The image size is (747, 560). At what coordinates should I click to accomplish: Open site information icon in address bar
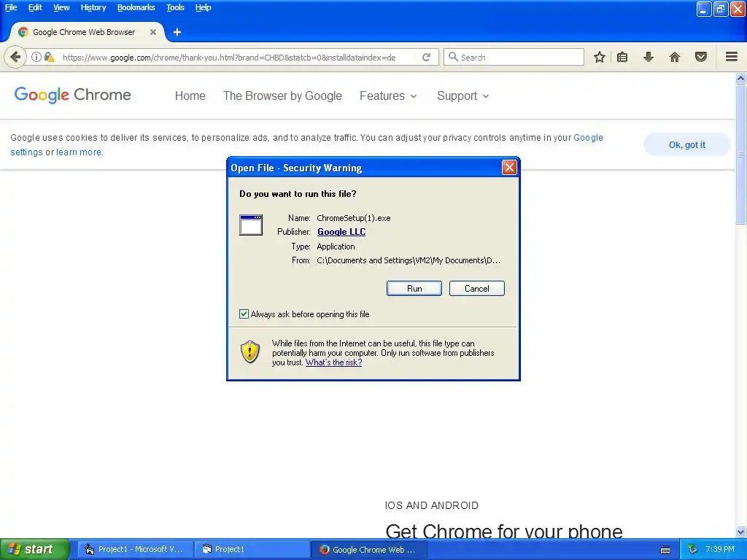coord(36,57)
